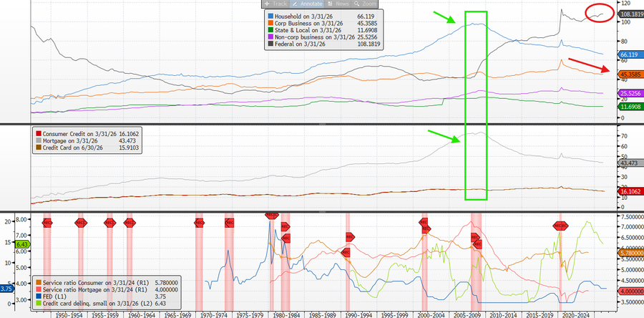Click the 2005-2009 time axis label
Image resolution: width=644 pixels, height=318 pixels.
pyautogui.click(x=466, y=314)
